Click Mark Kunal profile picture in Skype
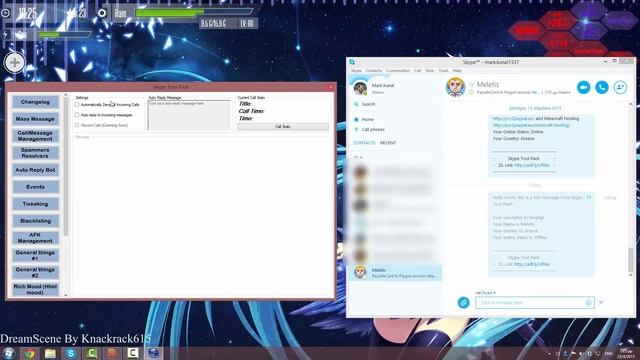640x360 pixels. pos(360,88)
